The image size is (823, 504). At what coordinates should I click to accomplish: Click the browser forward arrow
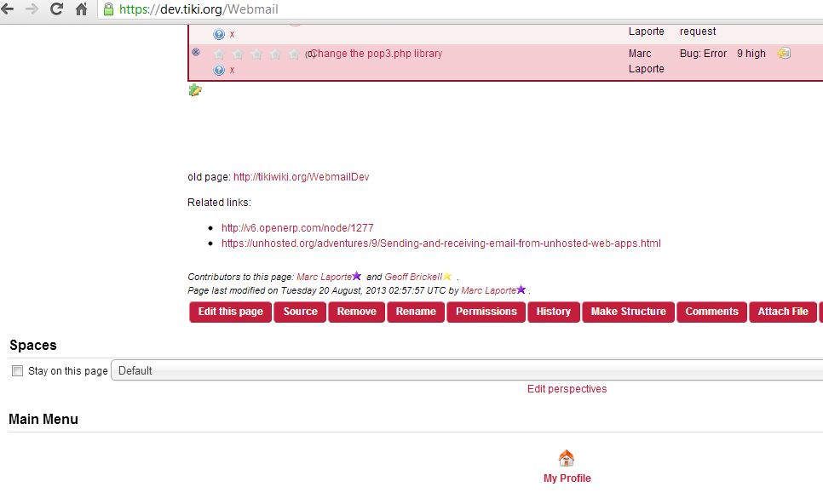coord(32,9)
